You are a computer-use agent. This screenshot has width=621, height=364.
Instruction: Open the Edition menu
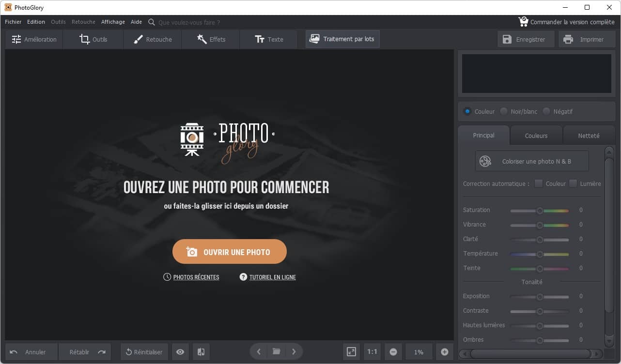[36, 22]
